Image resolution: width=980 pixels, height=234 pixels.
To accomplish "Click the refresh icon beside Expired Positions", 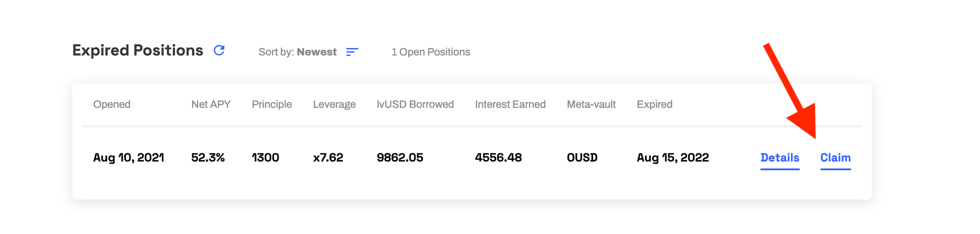I will point(219,50).
